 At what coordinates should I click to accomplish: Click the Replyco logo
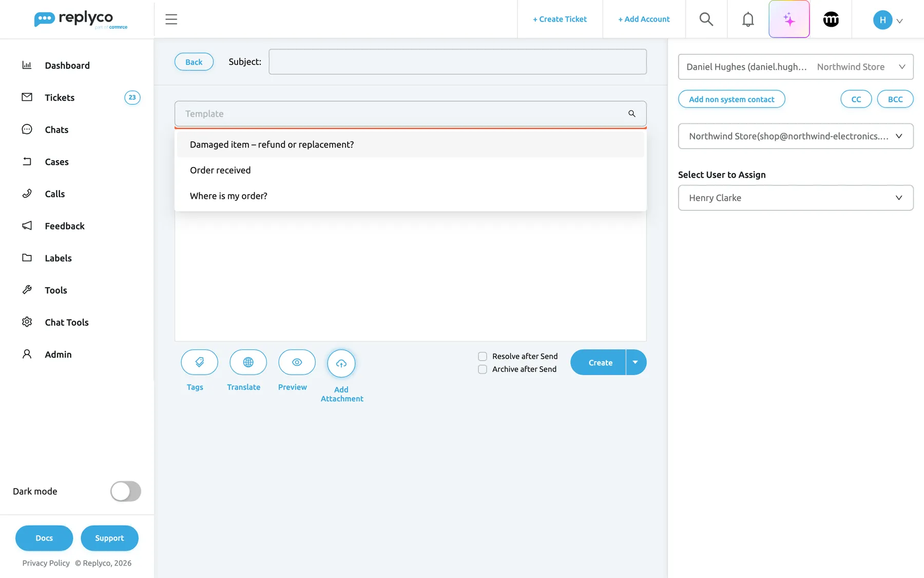[81, 20]
